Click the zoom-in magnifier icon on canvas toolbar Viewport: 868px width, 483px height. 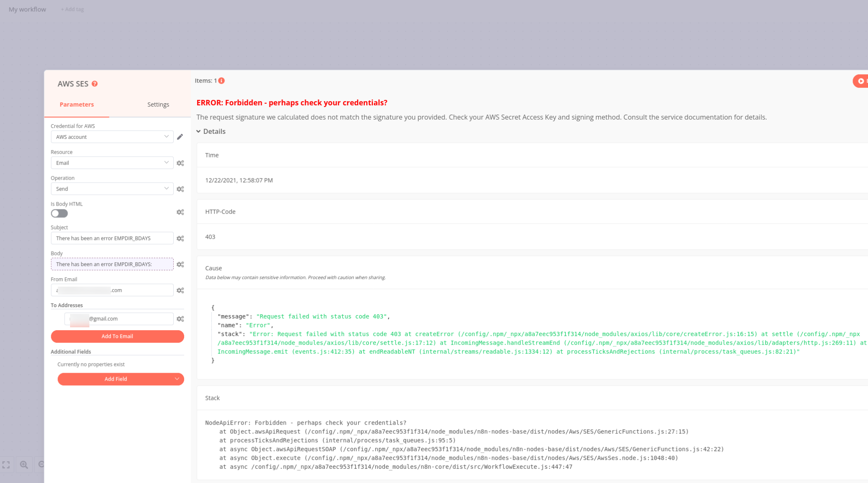(x=24, y=465)
